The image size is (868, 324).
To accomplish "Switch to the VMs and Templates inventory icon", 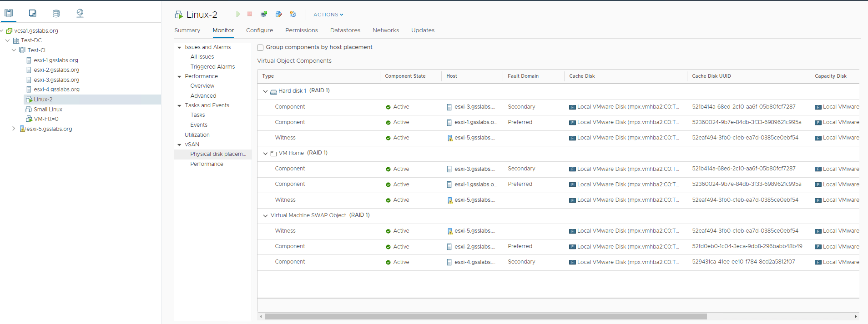I will 32,13.
